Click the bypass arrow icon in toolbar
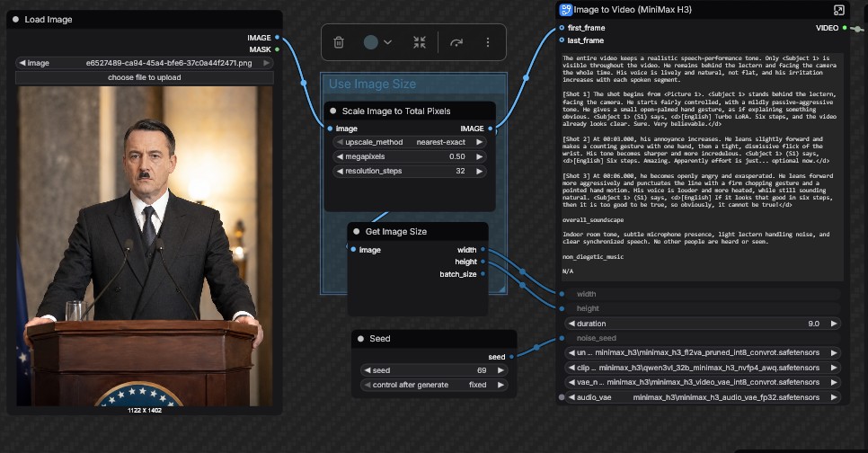 coord(456,42)
